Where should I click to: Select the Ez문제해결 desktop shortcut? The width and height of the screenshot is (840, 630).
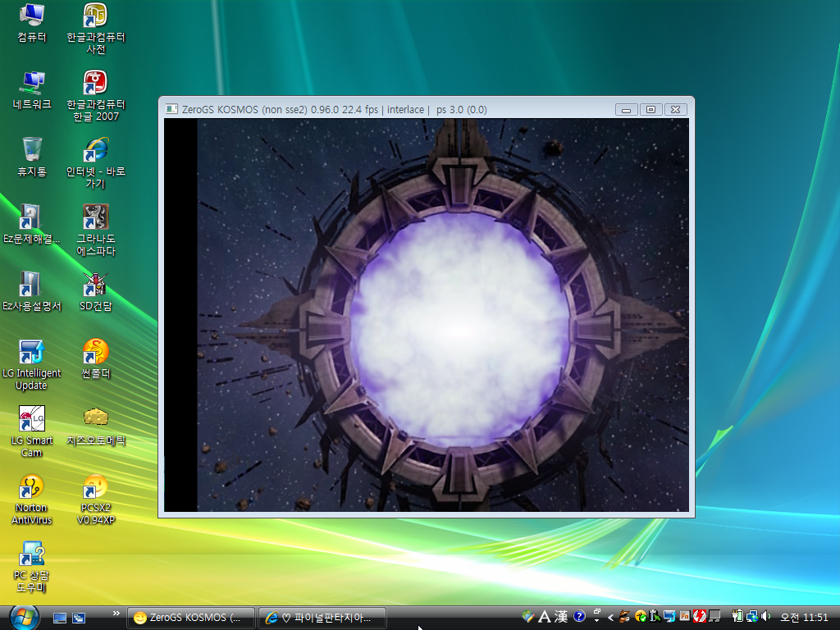(x=32, y=225)
